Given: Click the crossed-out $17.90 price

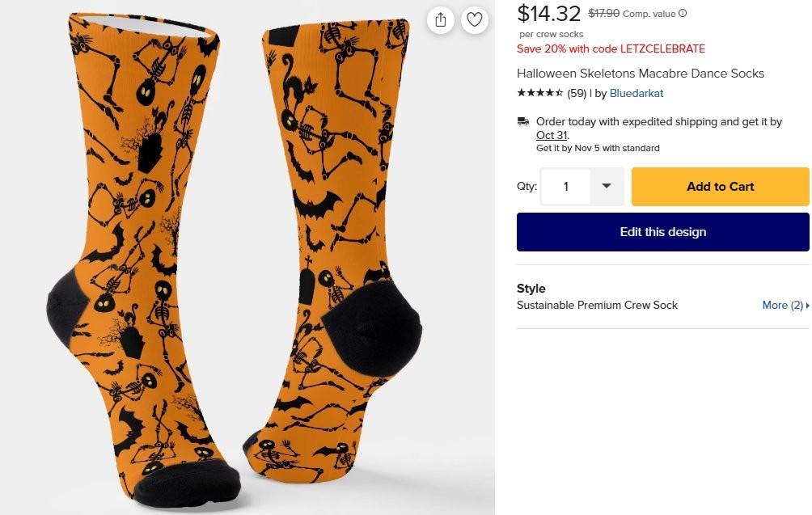Looking at the screenshot, I should [603, 13].
